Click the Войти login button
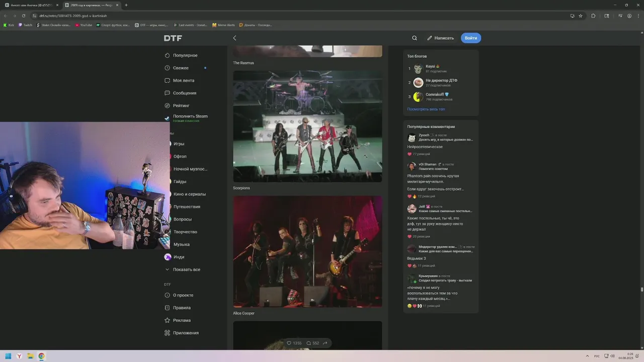Screen dimensions: 644x362 click(x=471, y=38)
